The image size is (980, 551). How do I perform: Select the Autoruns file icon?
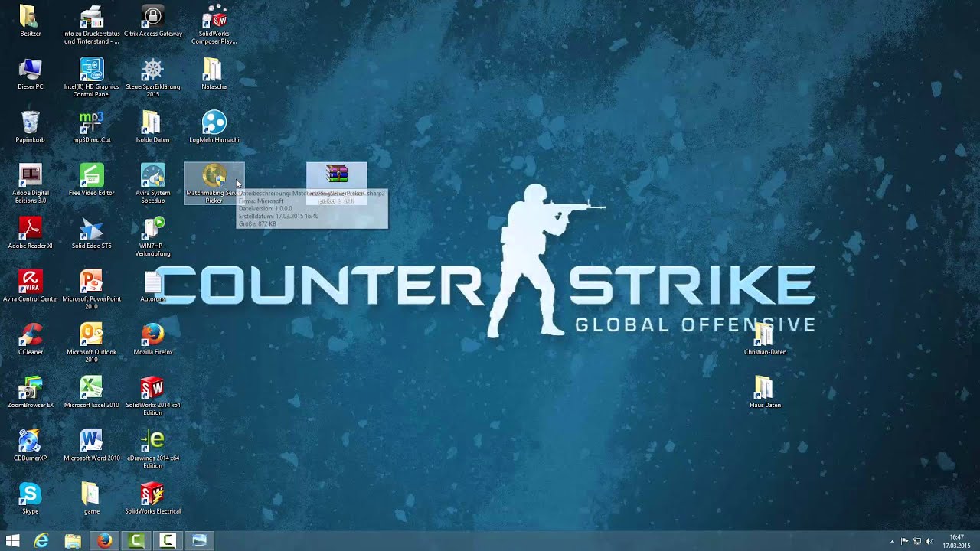pos(153,286)
